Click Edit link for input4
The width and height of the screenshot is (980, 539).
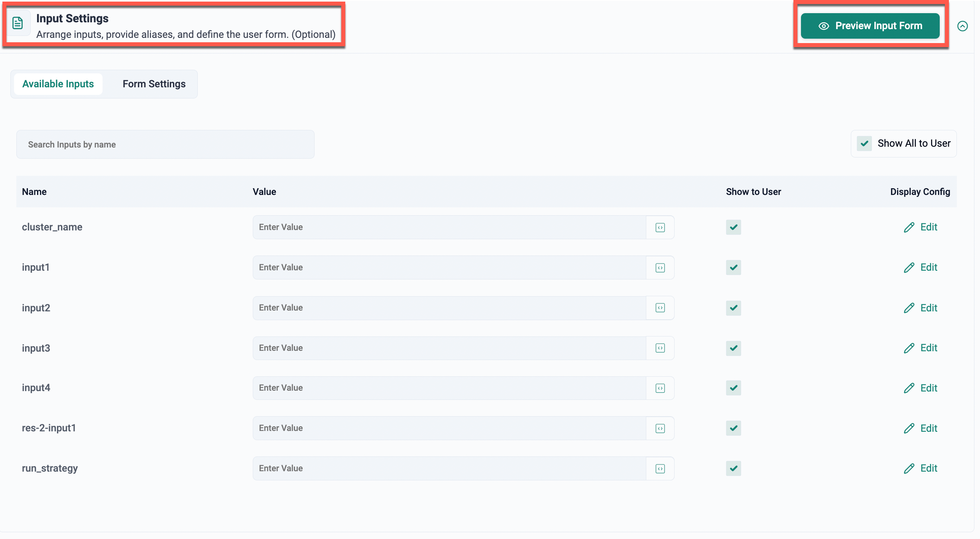point(929,388)
